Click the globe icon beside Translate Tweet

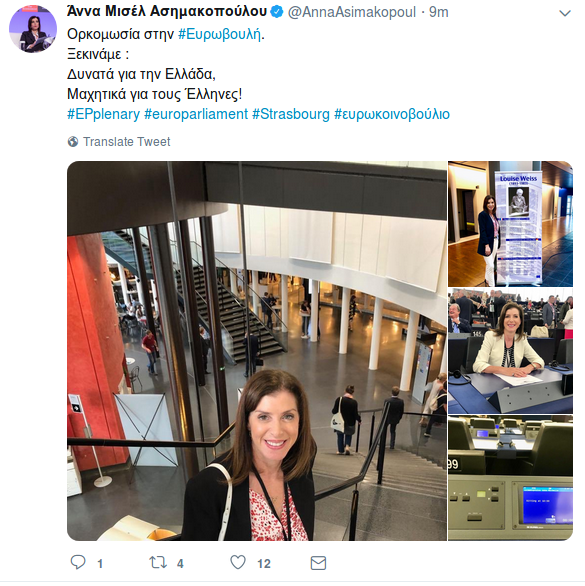73,142
